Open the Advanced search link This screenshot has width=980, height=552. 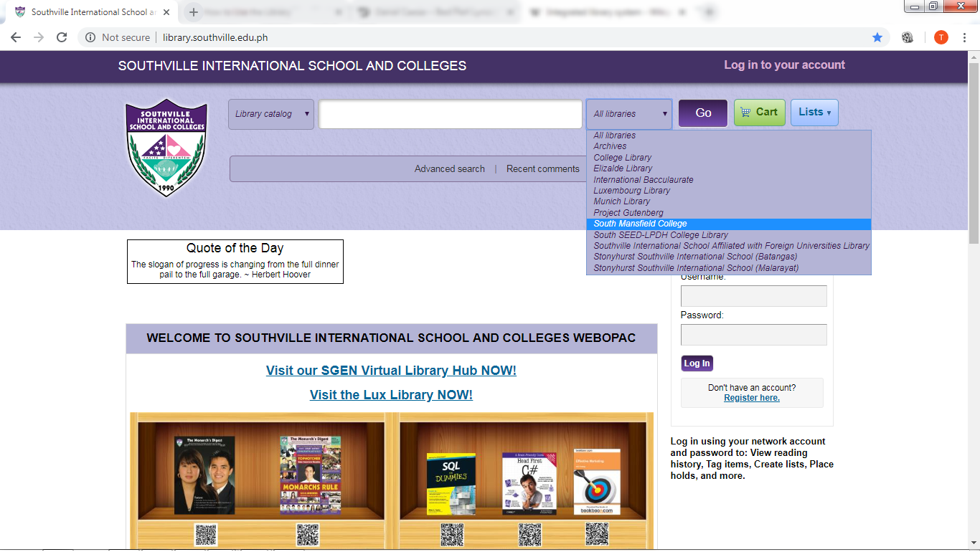[x=450, y=169]
